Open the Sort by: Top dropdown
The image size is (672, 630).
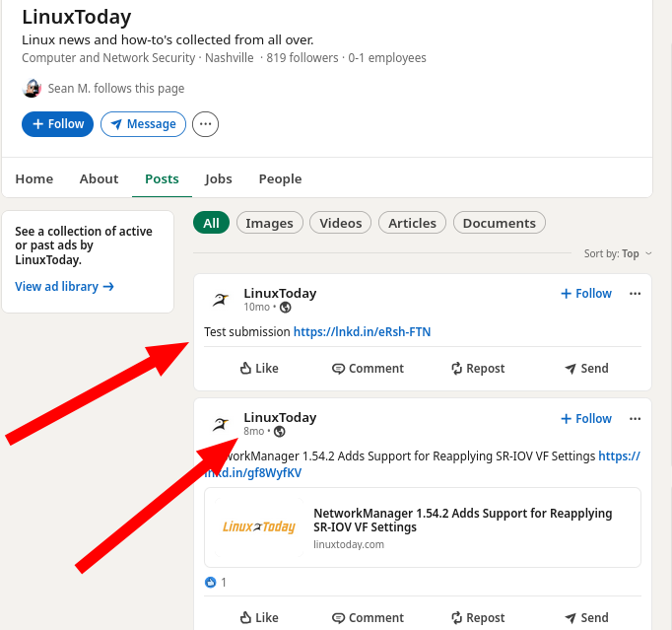[618, 254]
